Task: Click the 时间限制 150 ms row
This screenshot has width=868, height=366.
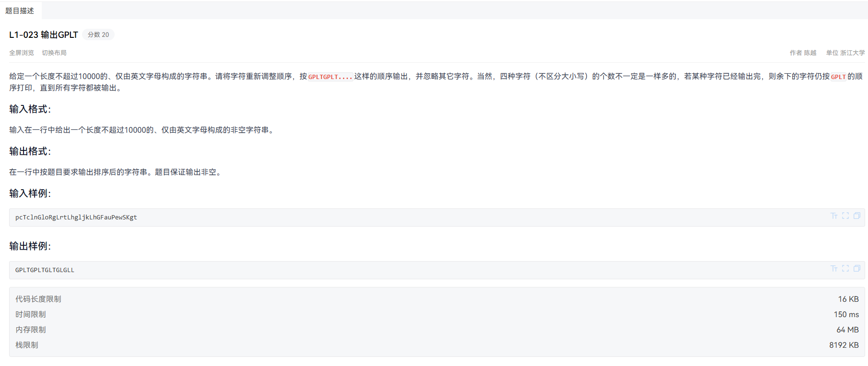Action: point(437,314)
